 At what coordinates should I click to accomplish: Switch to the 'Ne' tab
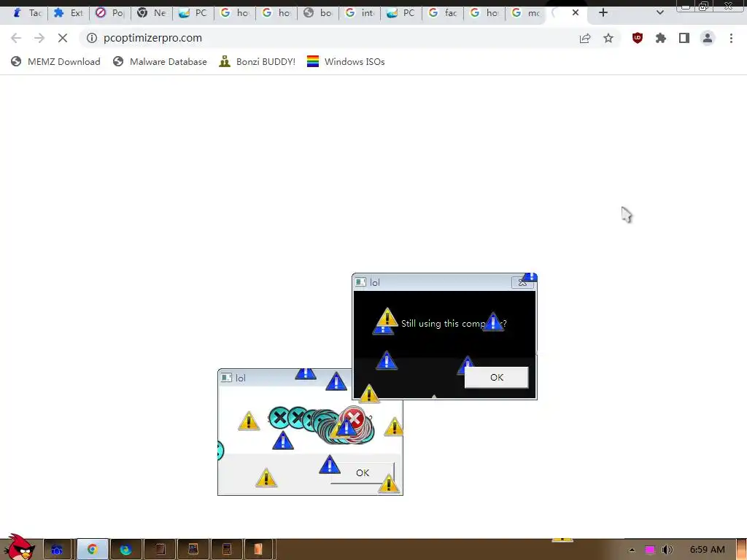click(152, 13)
